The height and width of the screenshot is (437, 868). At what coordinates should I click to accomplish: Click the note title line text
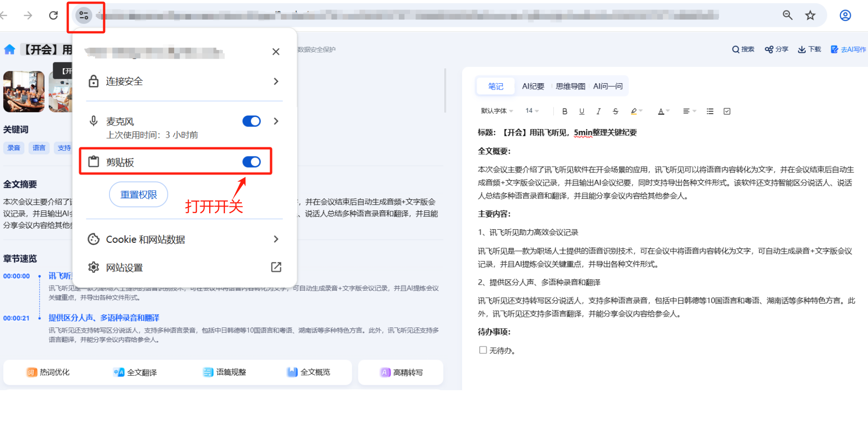[x=557, y=133]
